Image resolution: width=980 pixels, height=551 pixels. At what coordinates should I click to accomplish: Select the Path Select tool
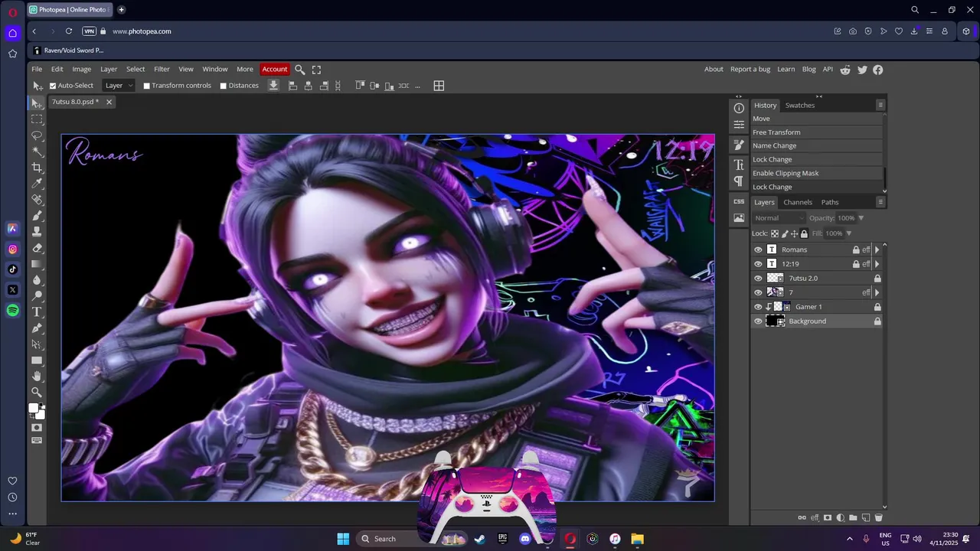[37, 344]
